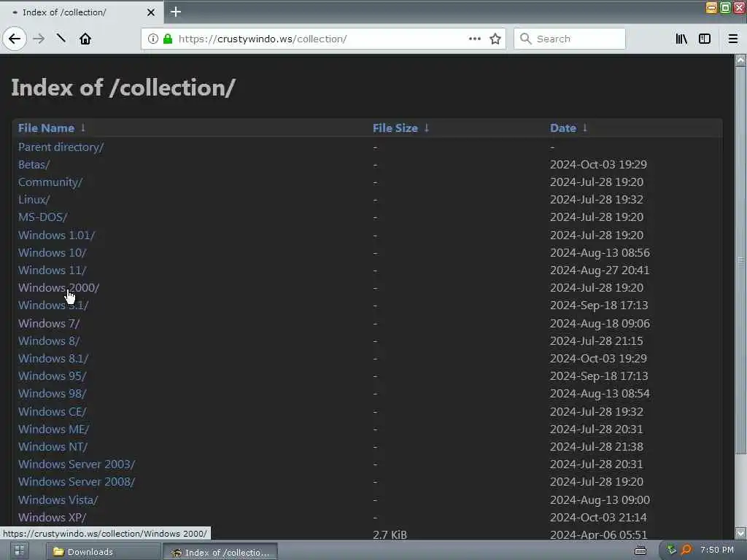Show site information via the info icon
This screenshot has height=560, width=747.
click(x=153, y=39)
